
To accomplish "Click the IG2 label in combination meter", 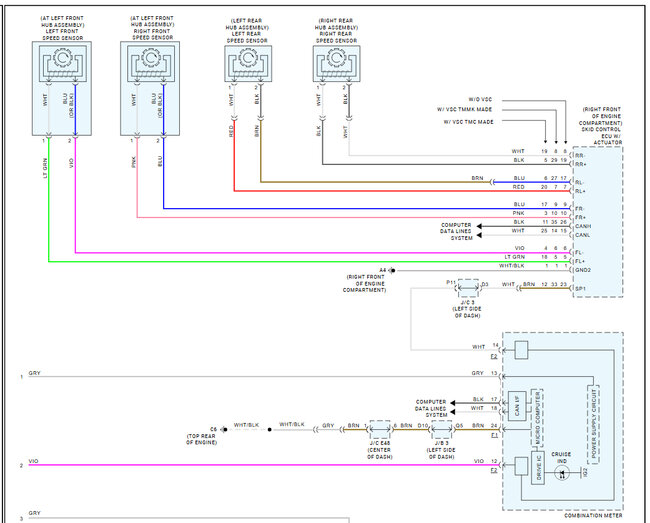I will (x=585, y=472).
